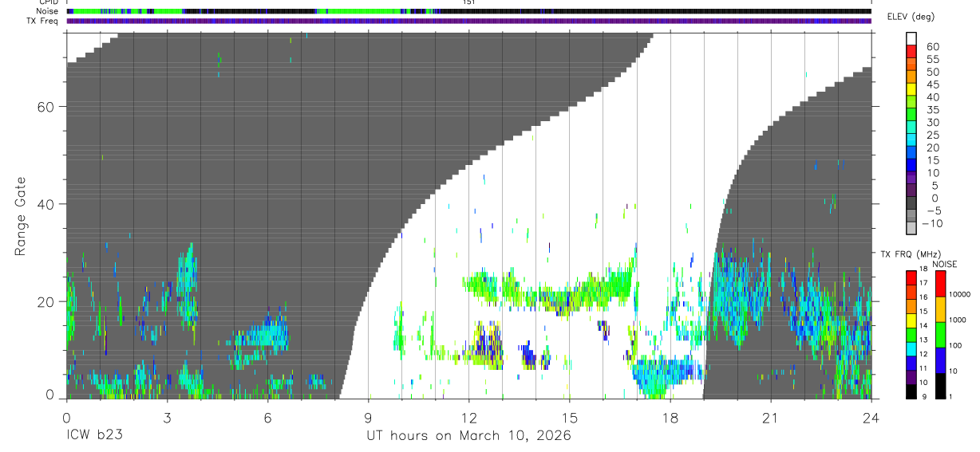Screen dimensions: 980x452
Task: Click the x-axis tick label '12'
Action: pyautogui.click(x=468, y=417)
